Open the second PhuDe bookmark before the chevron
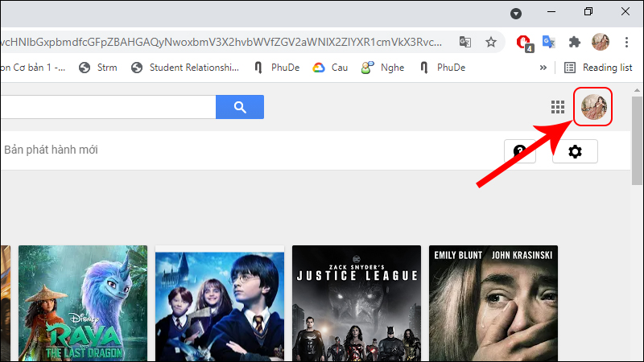Viewport: 644px width, 362px height. tap(443, 68)
